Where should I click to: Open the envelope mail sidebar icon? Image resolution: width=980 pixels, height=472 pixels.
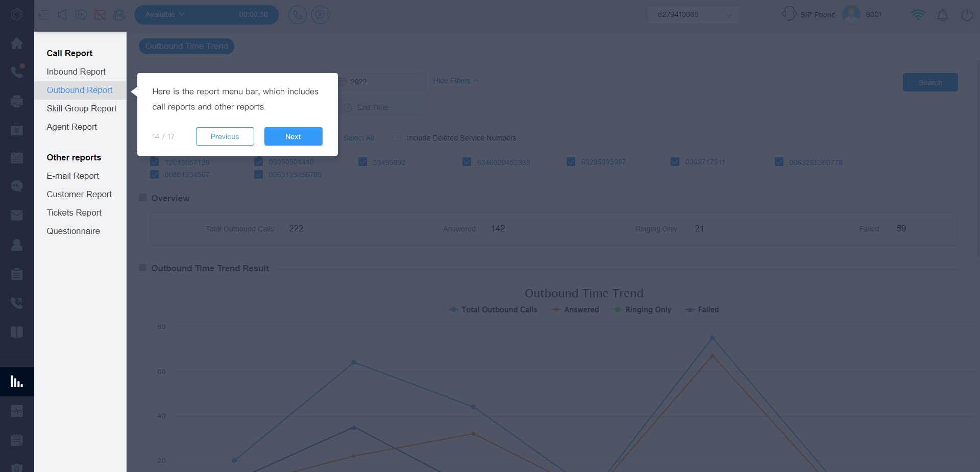[x=17, y=215]
